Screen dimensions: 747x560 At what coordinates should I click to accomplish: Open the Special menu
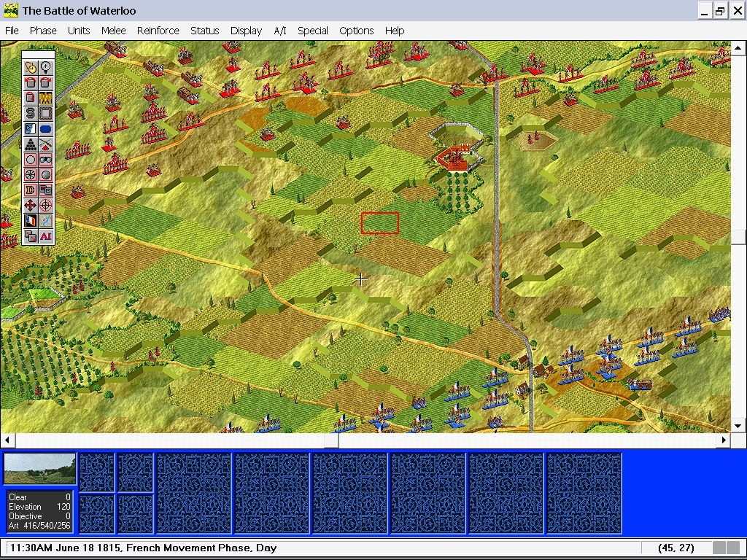click(x=312, y=31)
